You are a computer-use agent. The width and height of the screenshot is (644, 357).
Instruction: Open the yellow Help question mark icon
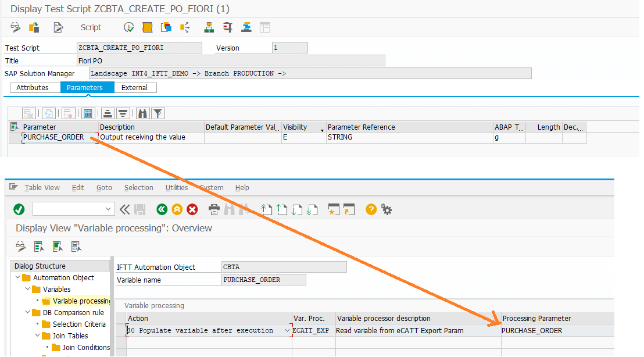[x=371, y=209]
